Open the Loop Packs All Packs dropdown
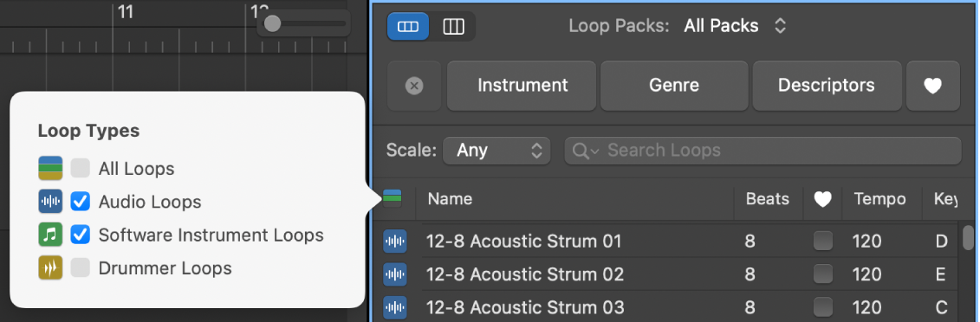Image resolution: width=980 pixels, height=322 pixels. 735,26
